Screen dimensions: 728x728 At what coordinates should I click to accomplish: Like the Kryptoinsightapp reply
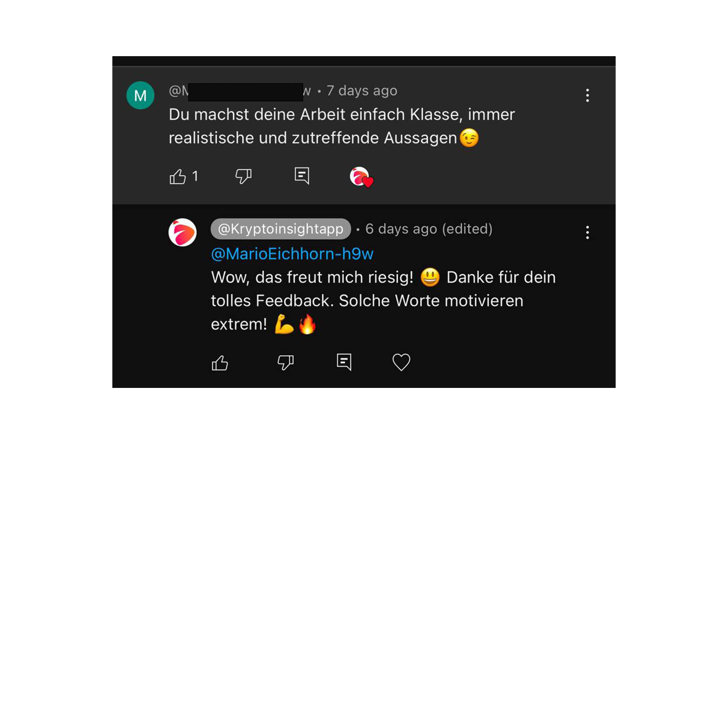(220, 362)
